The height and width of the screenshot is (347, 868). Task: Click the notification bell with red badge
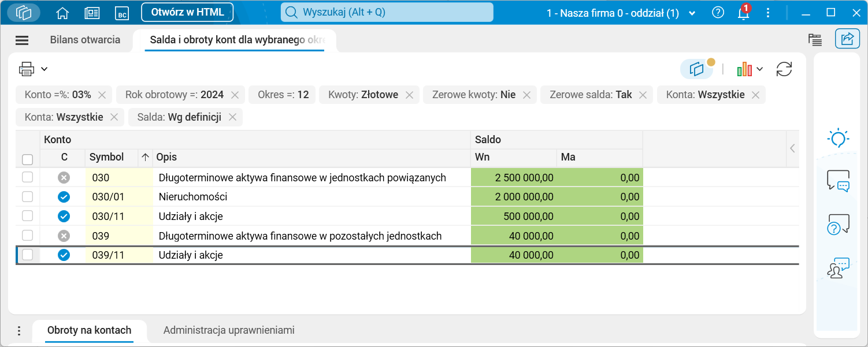point(743,12)
